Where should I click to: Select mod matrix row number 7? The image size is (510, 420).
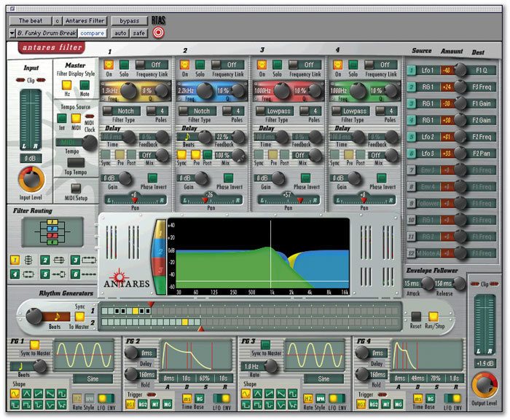tap(412, 170)
